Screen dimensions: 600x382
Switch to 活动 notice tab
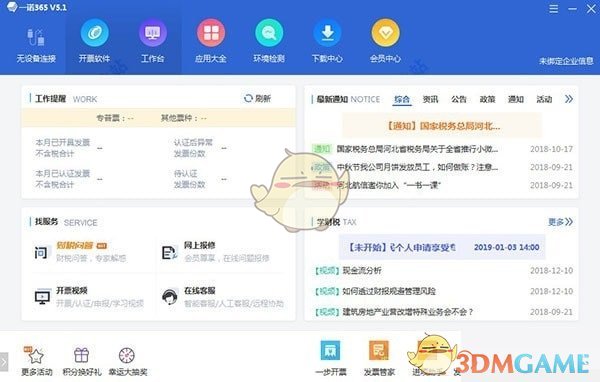tap(544, 99)
